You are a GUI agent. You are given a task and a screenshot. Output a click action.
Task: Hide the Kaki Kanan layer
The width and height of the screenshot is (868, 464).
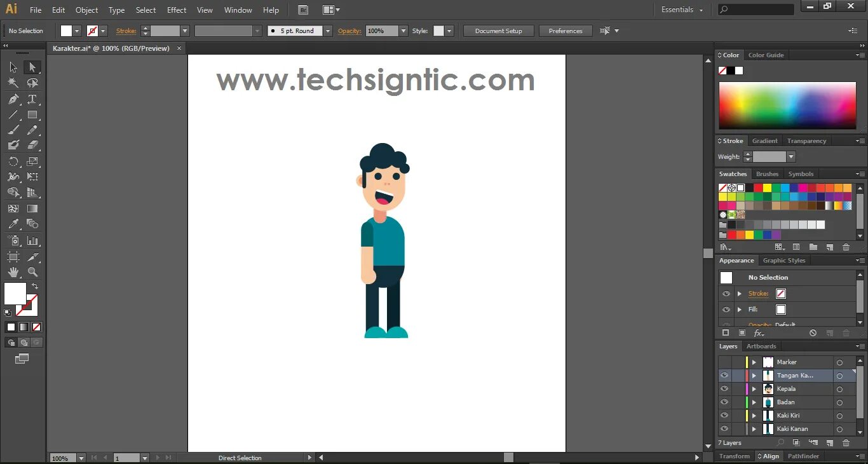pyautogui.click(x=724, y=428)
